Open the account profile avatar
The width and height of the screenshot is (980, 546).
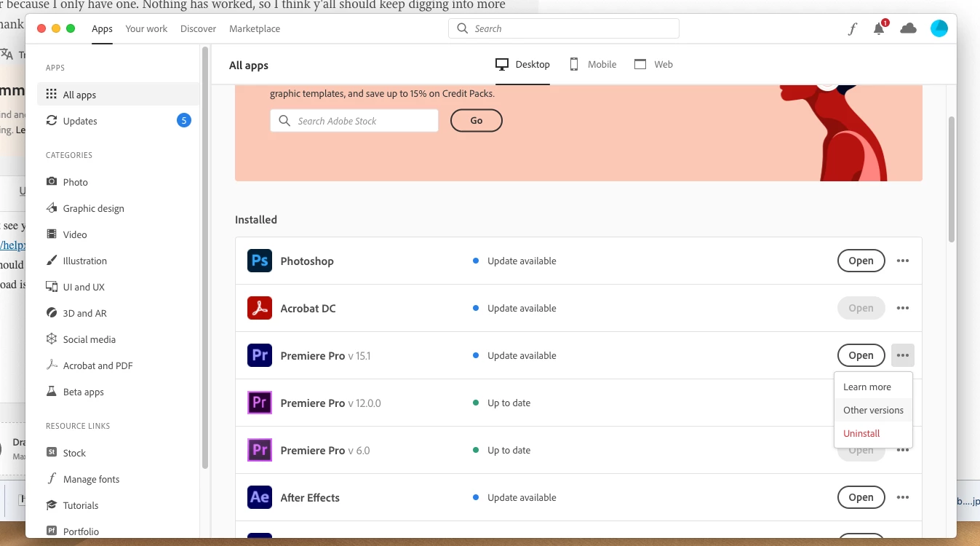coord(939,28)
